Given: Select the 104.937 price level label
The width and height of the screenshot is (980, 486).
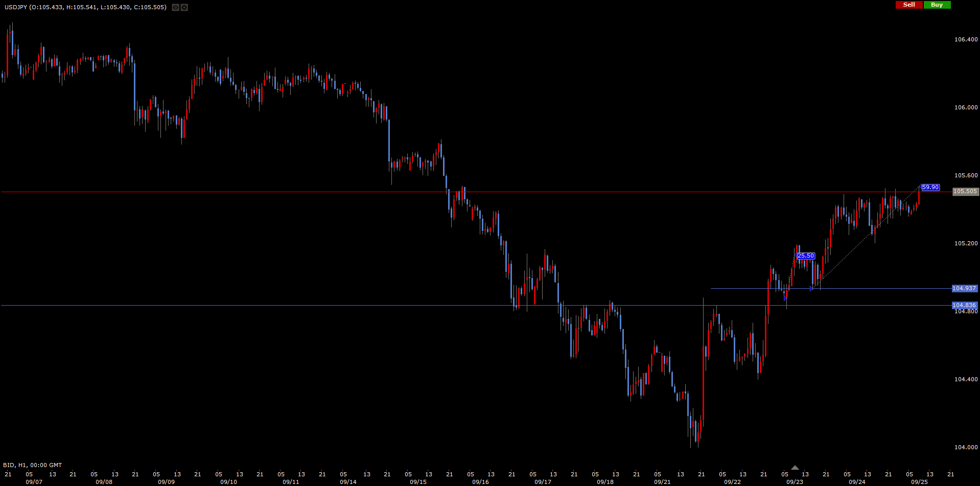Looking at the screenshot, I should 964,289.
